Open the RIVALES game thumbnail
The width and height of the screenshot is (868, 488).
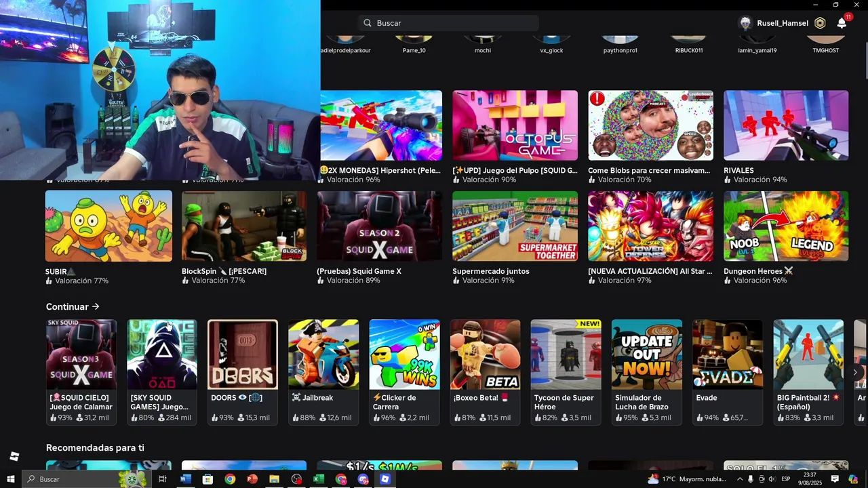coord(786,125)
